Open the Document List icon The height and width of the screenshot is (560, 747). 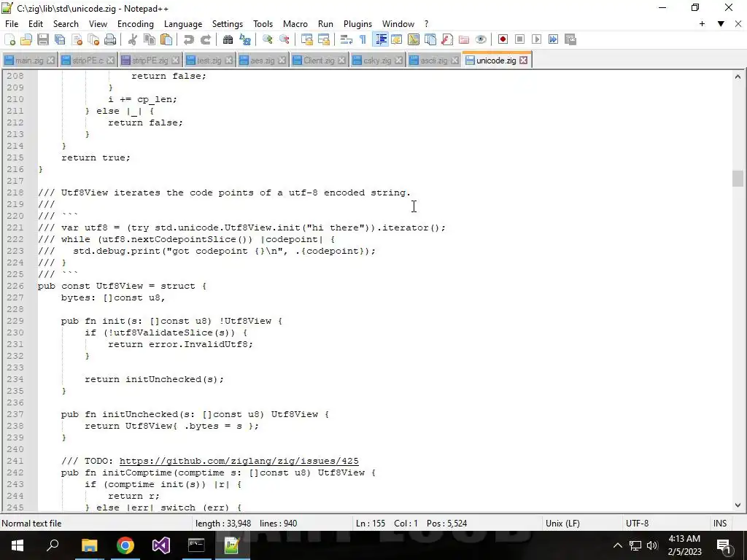click(430, 39)
